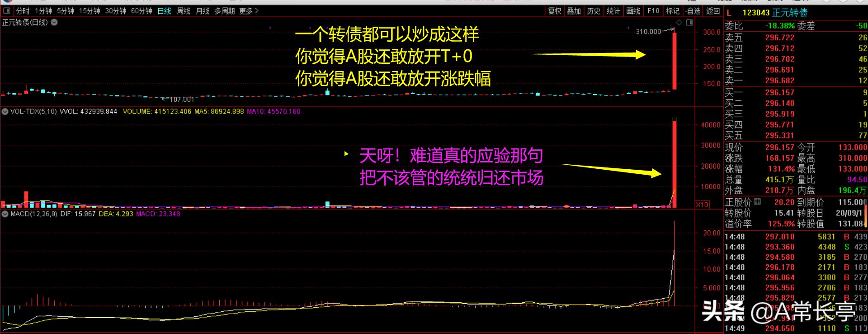Click the 涨幅 value 131.4%
The height and width of the screenshot is (334, 868).
tap(781, 169)
